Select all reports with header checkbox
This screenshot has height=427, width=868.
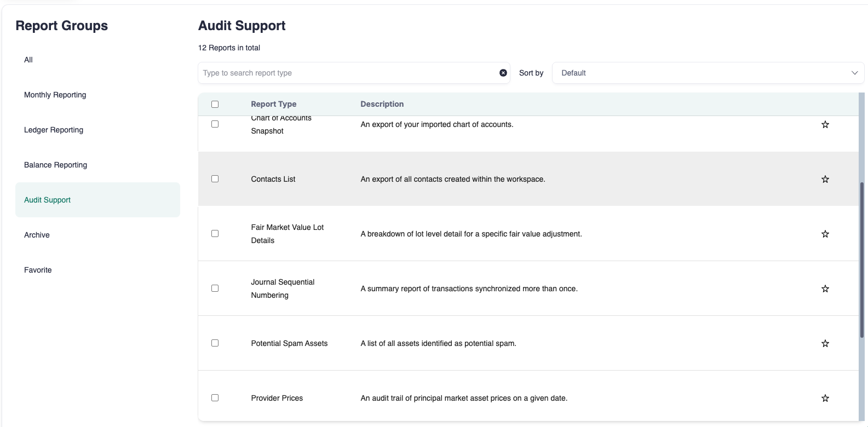coord(215,104)
